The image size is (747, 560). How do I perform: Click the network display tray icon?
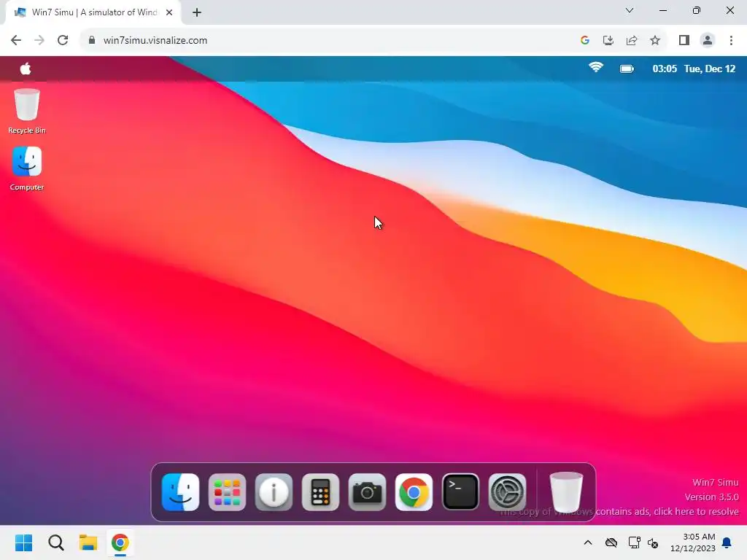tap(634, 542)
